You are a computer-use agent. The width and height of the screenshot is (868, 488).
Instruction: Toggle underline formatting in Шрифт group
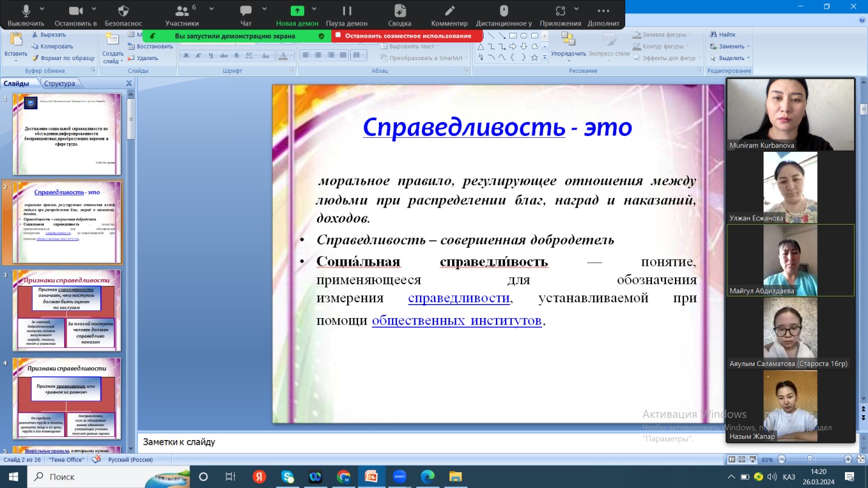(x=211, y=55)
